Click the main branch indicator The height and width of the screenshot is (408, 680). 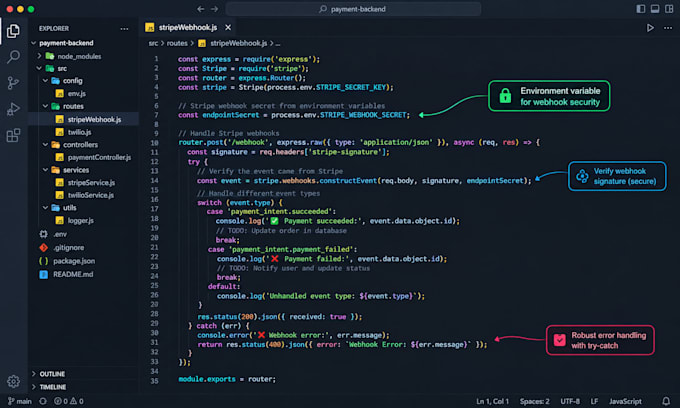tap(20, 401)
